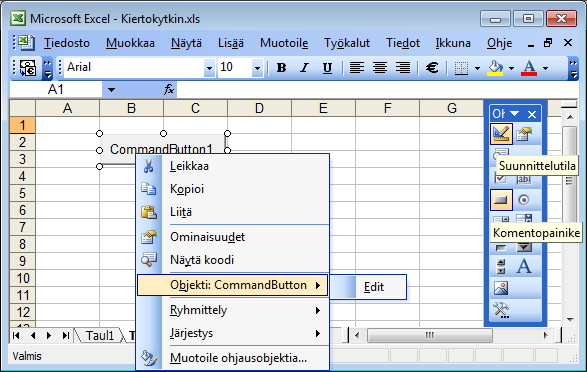Click the Excel workbook icon in menu bar
The width and height of the screenshot is (587, 372).
point(25,42)
